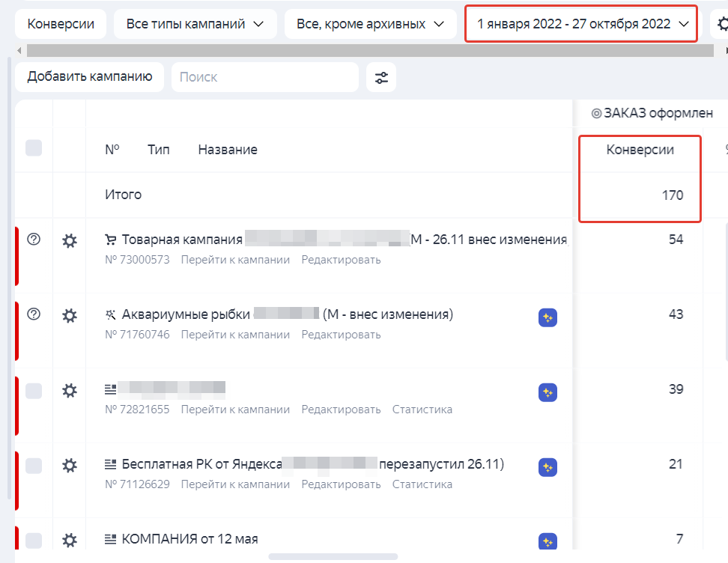Viewport: 728px width, 563px height.
Task: Check the select-all checkbox in the table header
Action: tap(33, 147)
